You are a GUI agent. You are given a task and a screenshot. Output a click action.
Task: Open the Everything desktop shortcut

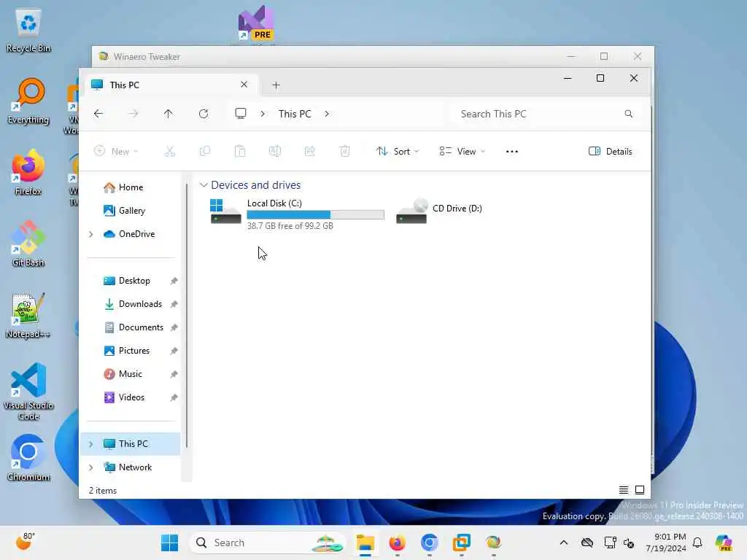[x=28, y=101]
